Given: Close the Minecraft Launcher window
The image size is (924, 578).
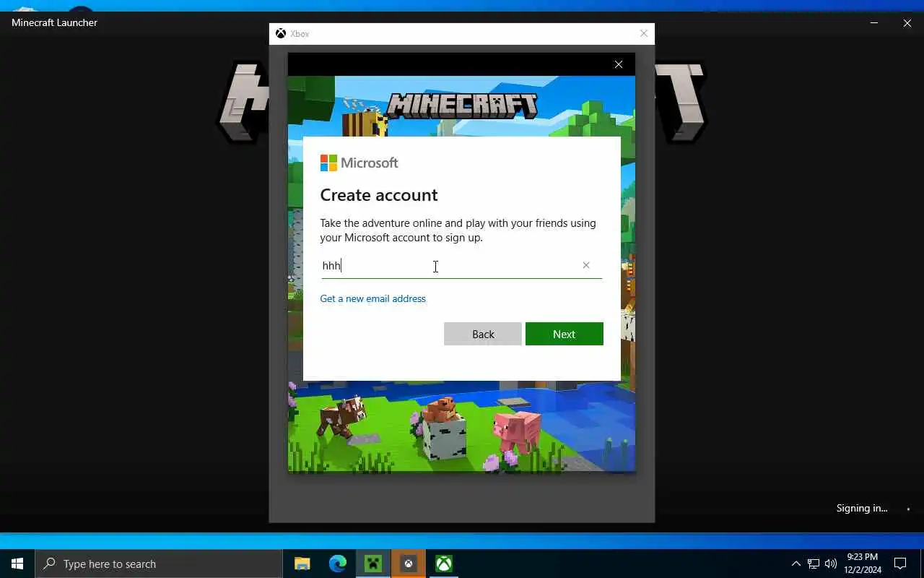Looking at the screenshot, I should tap(907, 22).
